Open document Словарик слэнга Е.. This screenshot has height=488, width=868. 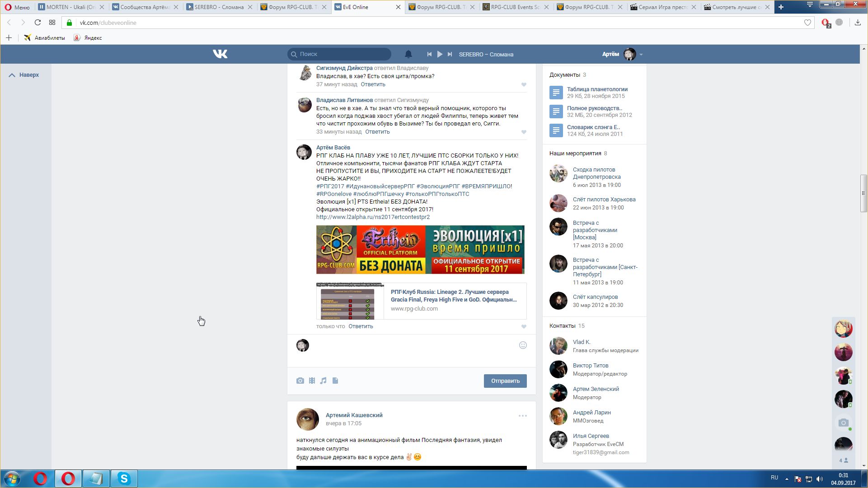[593, 127]
